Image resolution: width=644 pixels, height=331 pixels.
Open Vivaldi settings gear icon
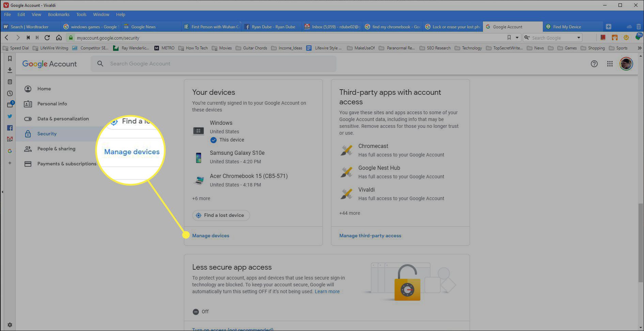tap(10, 325)
